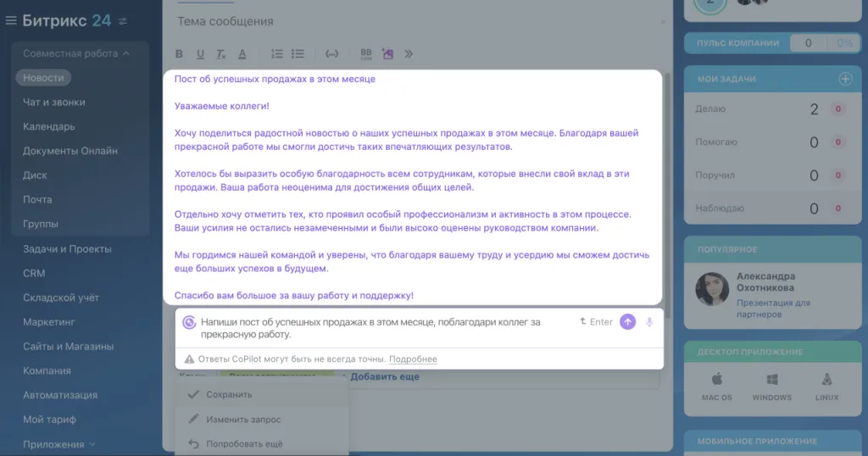Image resolution: width=868 pixels, height=456 pixels.
Task: Expand more editor toolbar options
Action: [409, 54]
